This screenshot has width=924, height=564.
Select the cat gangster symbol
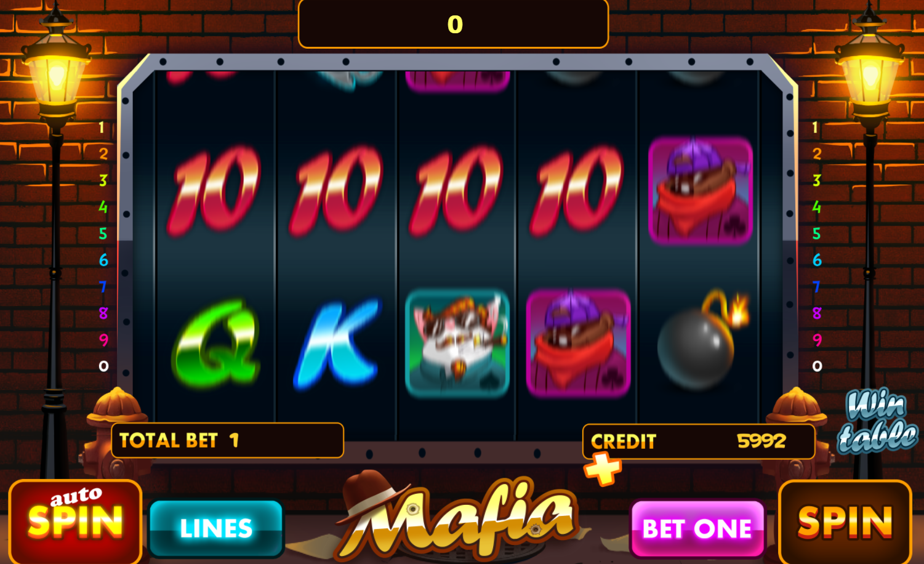point(457,343)
